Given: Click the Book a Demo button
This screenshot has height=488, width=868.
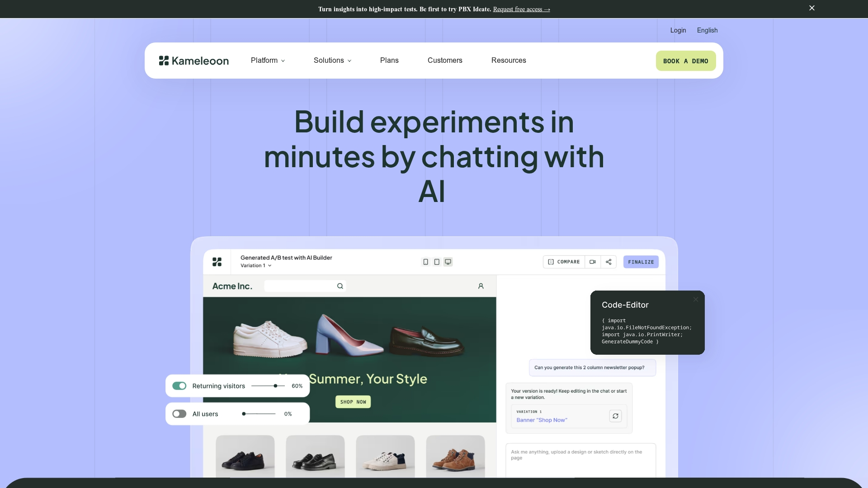Looking at the screenshot, I should click(x=685, y=61).
